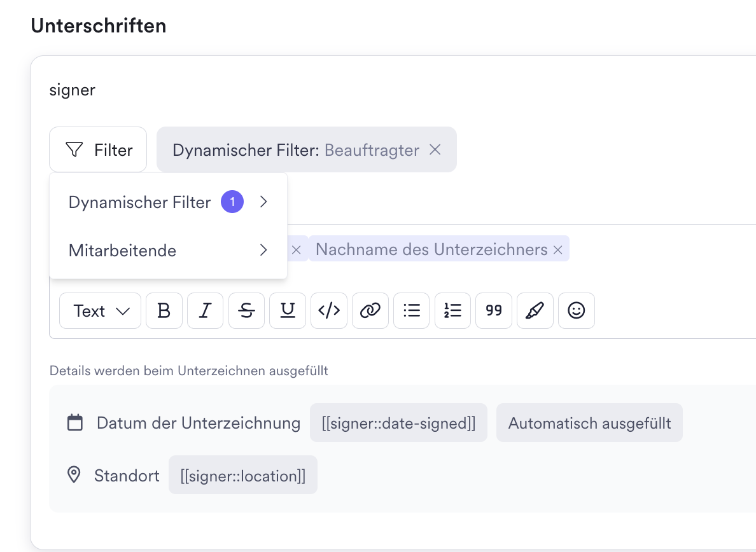Create a bulleted list
The image size is (756, 552).
point(411,311)
